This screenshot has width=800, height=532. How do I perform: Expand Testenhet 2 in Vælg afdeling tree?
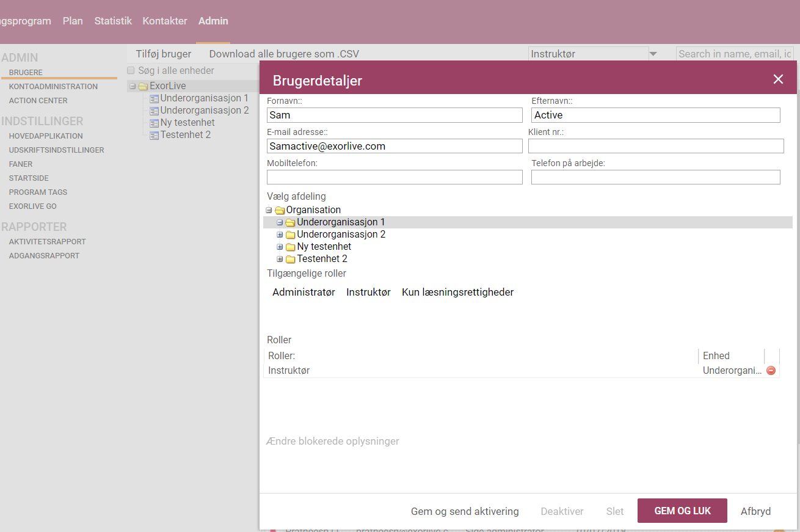coord(280,259)
